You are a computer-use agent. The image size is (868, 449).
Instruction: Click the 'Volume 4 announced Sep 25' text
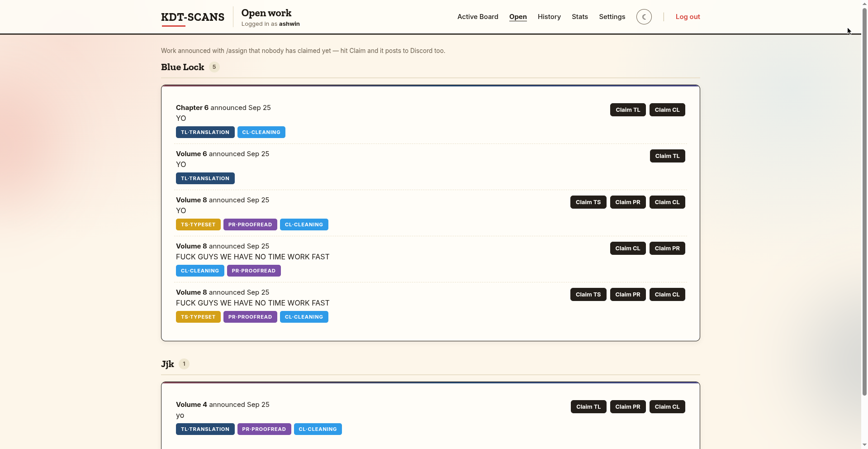click(223, 405)
